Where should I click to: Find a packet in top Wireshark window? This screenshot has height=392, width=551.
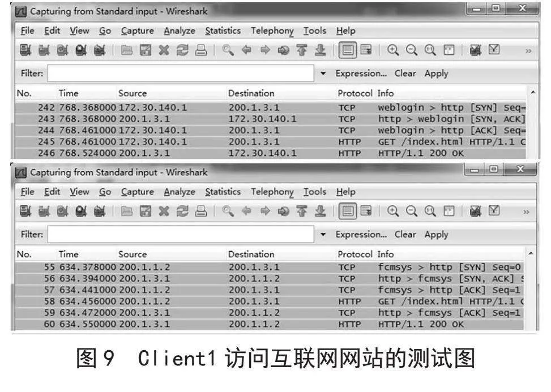coord(228,50)
